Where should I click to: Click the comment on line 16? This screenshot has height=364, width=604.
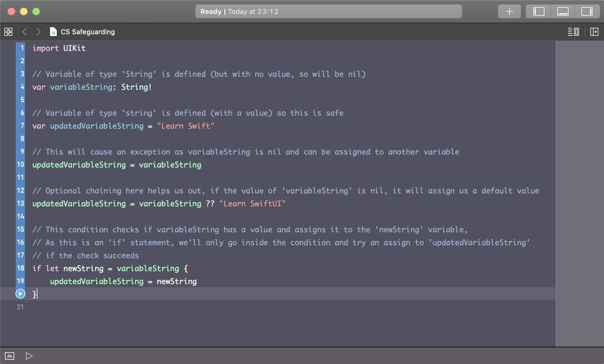coord(281,243)
